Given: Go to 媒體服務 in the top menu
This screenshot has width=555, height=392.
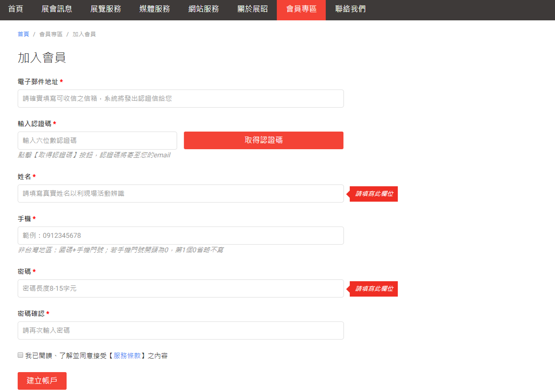Looking at the screenshot, I should (155, 9).
